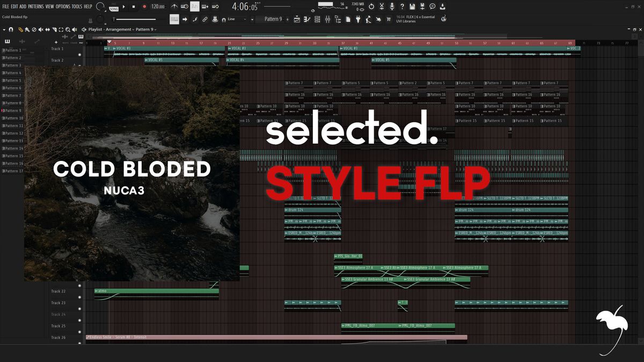This screenshot has width=644, height=362.
Task: Open the Mixer view icon
Action: 327,19
